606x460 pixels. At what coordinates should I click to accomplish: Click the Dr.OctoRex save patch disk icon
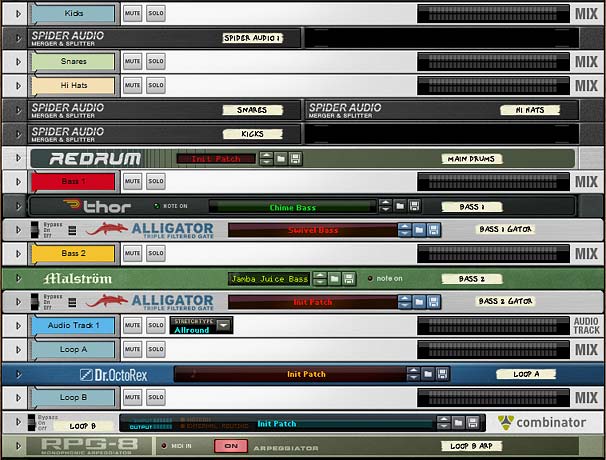coord(443,374)
